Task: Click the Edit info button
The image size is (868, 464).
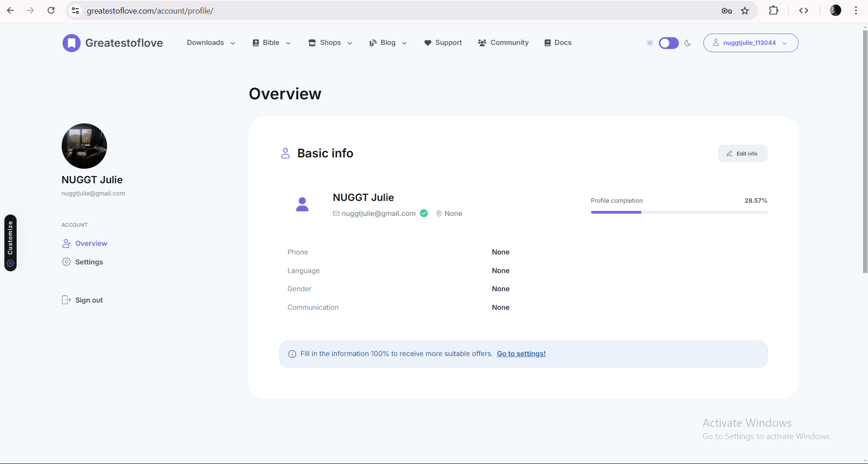Action: coord(742,154)
